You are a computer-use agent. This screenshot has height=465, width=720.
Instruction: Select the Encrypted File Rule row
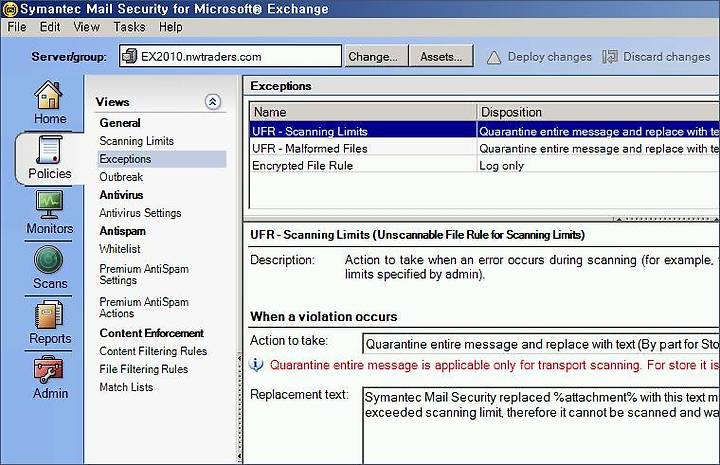(484, 166)
